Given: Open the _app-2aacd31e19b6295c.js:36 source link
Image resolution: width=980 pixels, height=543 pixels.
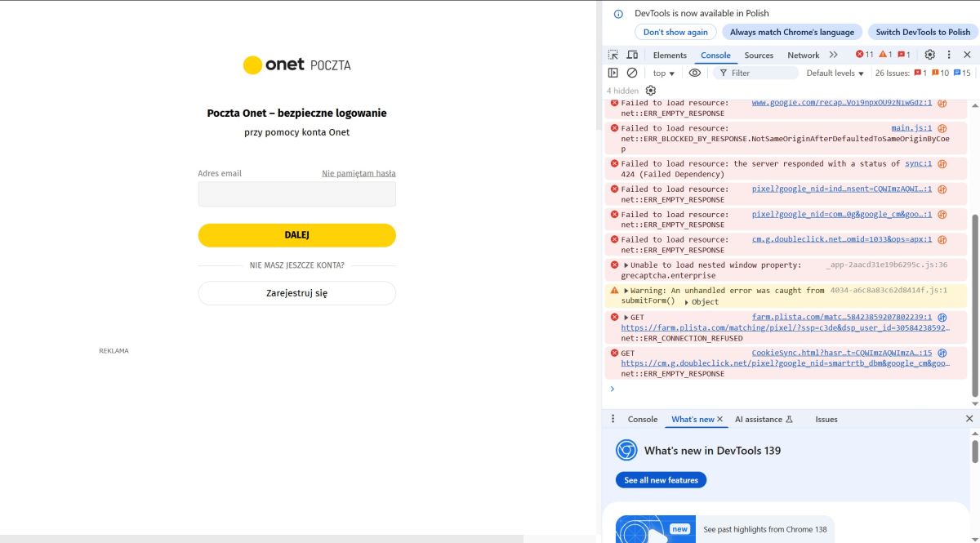Looking at the screenshot, I should coord(886,265).
